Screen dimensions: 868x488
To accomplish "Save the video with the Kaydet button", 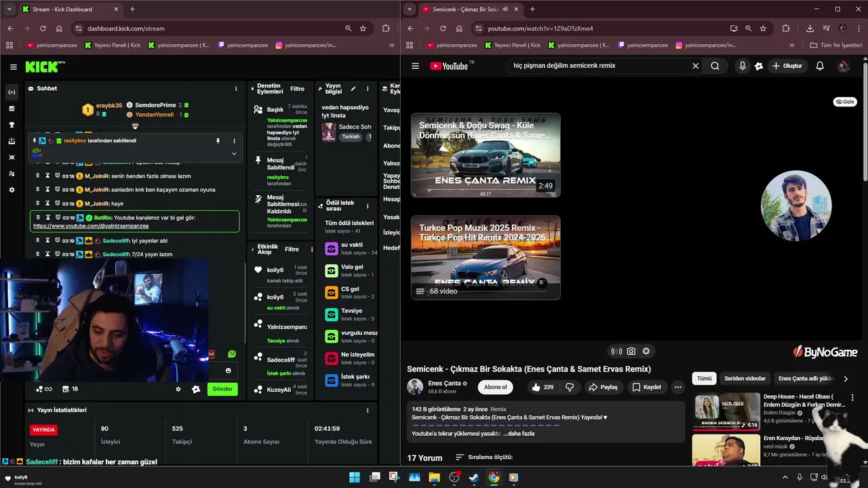I will pyautogui.click(x=646, y=387).
